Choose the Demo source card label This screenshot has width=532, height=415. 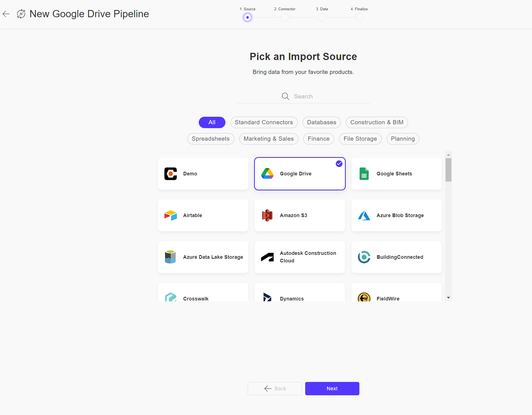click(x=190, y=174)
